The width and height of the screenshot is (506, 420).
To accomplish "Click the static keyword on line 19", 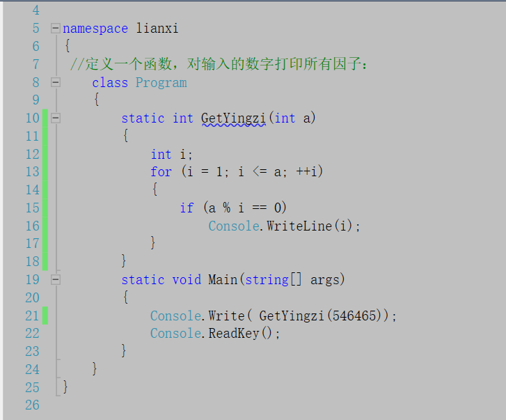I will (143, 279).
